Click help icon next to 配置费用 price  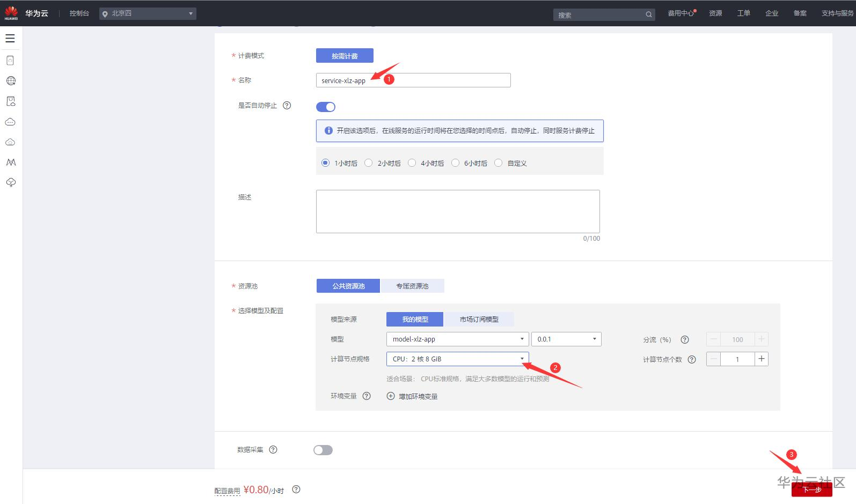point(296,489)
